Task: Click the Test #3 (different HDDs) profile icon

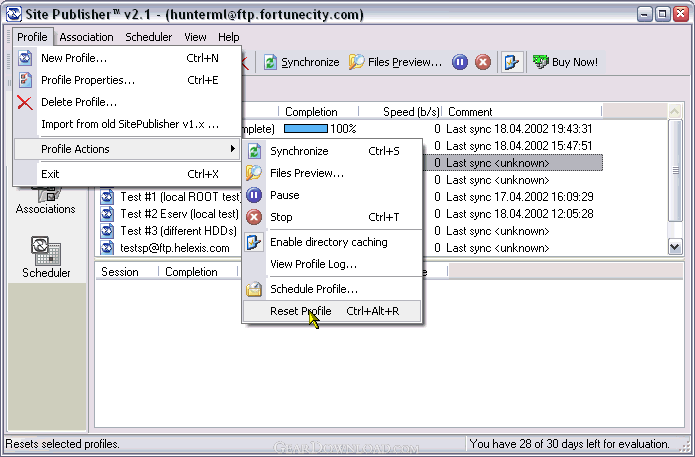Action: click(x=107, y=231)
